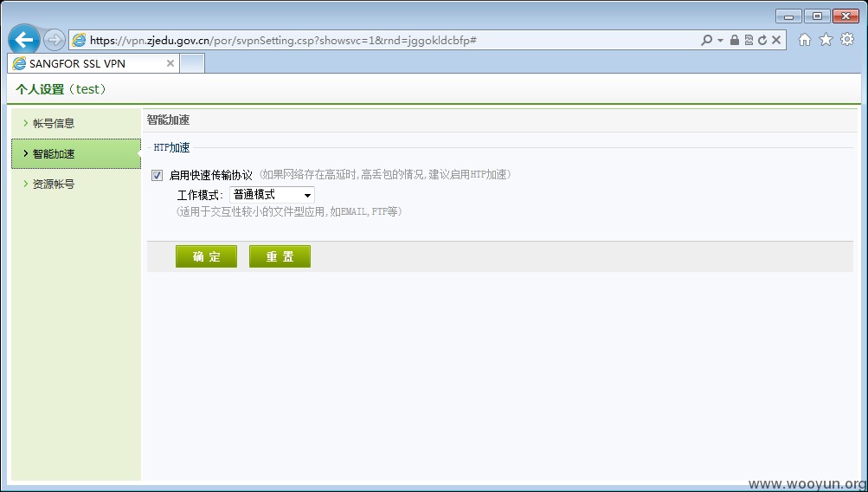Open 帐号信息 in the sidebar

76,123
